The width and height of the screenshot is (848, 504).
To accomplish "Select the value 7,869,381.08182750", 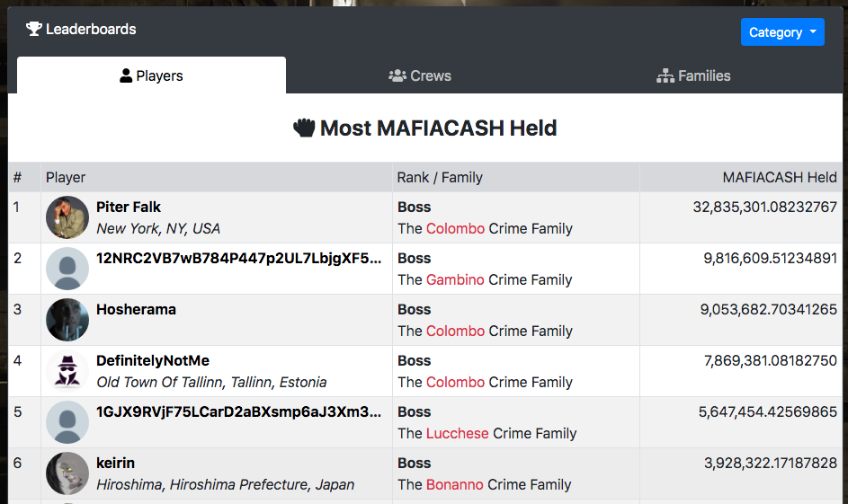I will click(x=770, y=360).
